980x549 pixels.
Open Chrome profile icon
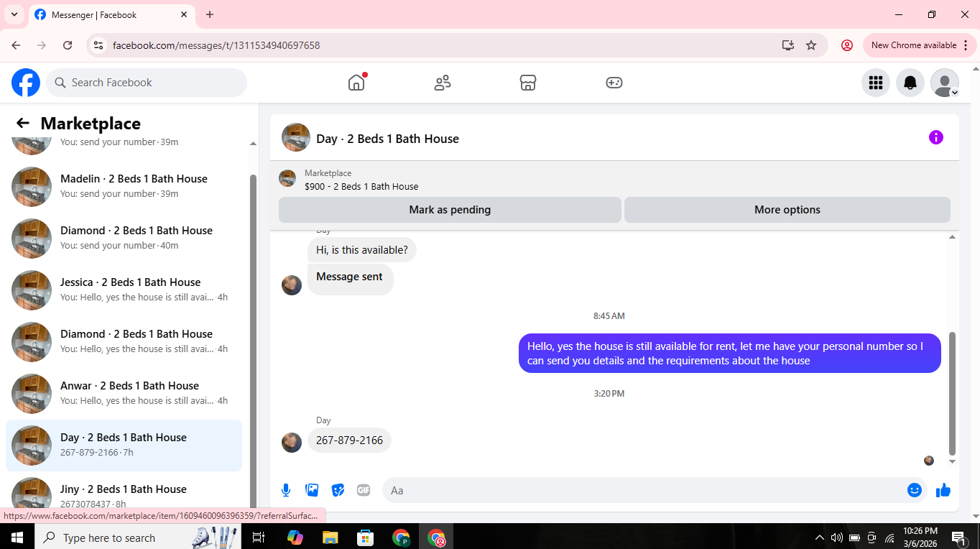click(847, 45)
